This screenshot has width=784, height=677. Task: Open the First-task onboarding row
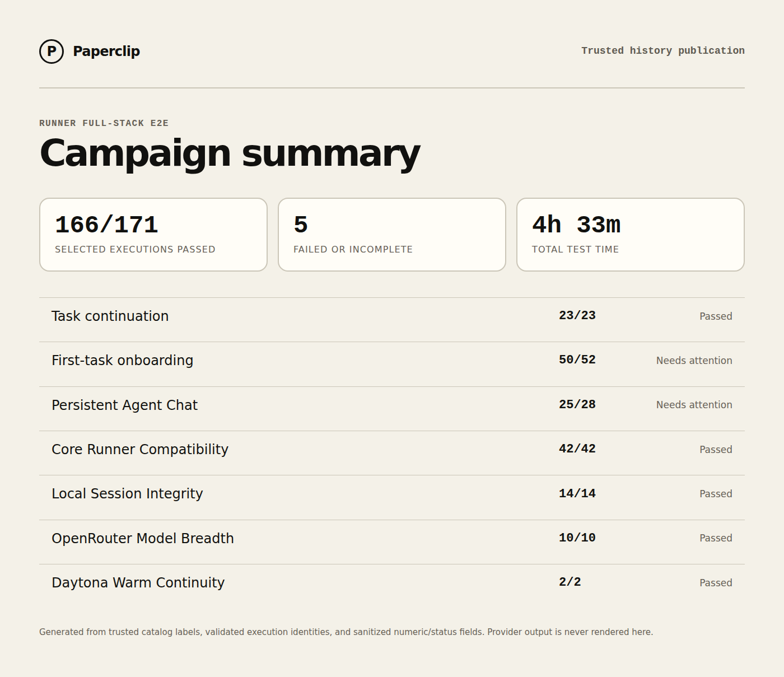tap(392, 364)
